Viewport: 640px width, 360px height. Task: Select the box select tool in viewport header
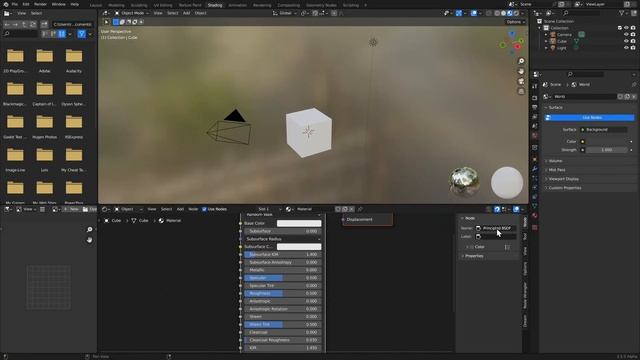(x=116, y=22)
